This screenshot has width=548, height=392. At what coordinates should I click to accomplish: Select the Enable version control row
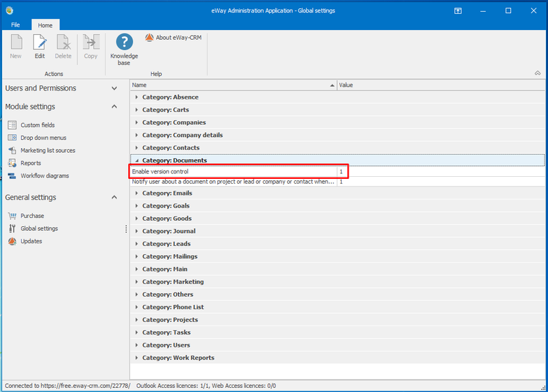tap(337, 171)
